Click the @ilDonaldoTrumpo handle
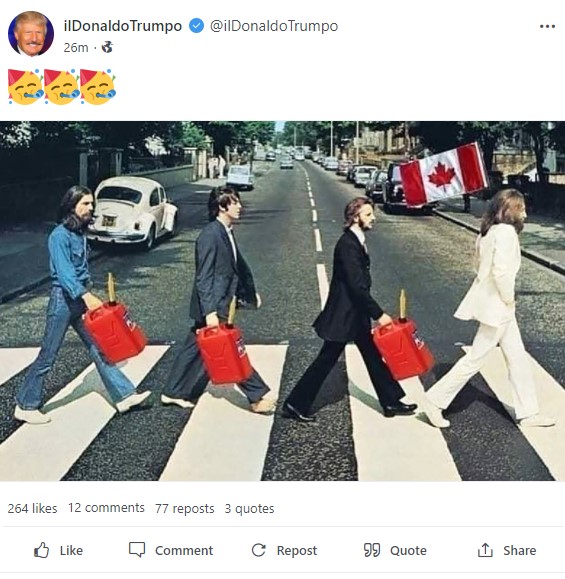This screenshot has height=579, width=565. pyautogui.click(x=274, y=26)
